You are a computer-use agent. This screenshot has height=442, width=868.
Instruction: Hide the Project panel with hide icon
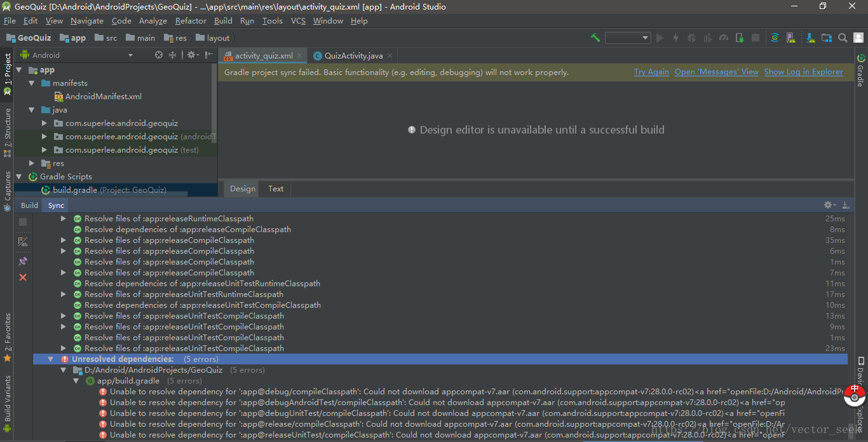208,55
